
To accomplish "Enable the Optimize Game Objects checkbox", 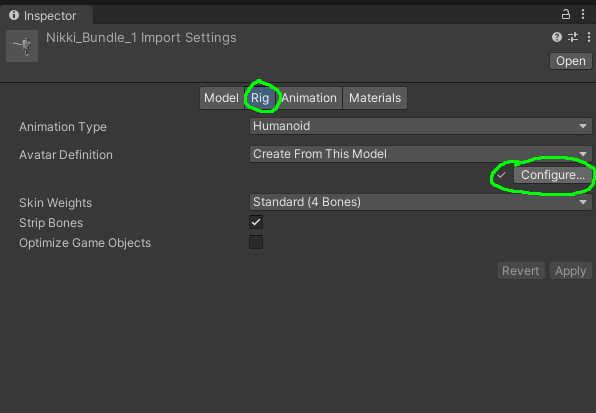I will tap(256, 242).
